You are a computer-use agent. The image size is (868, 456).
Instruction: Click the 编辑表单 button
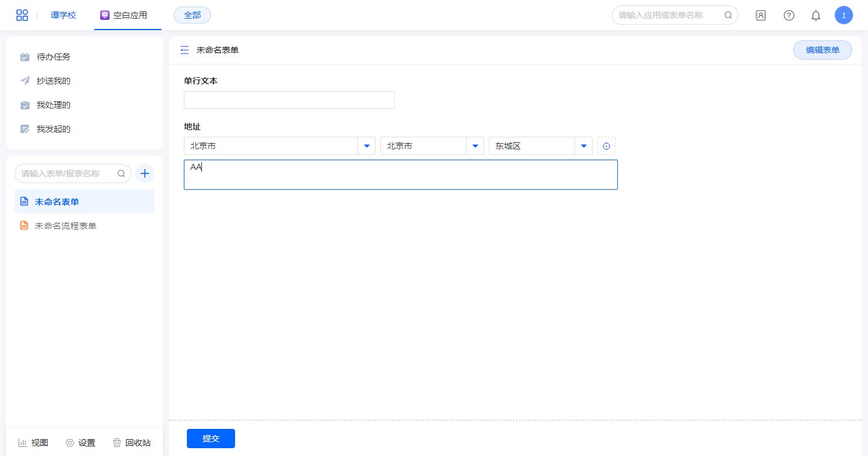coord(822,50)
